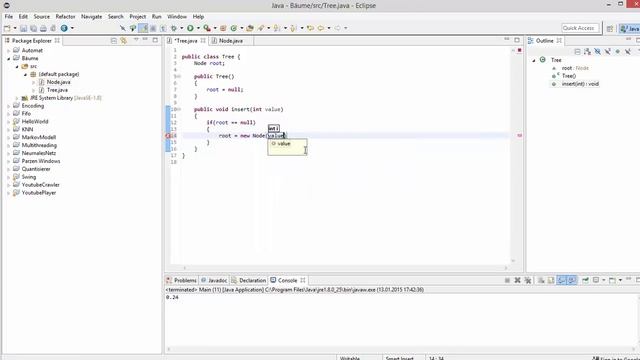Toggle Hide Static Members in Outline
Image resolution: width=640 pixels, height=360 pixels.
607,51
